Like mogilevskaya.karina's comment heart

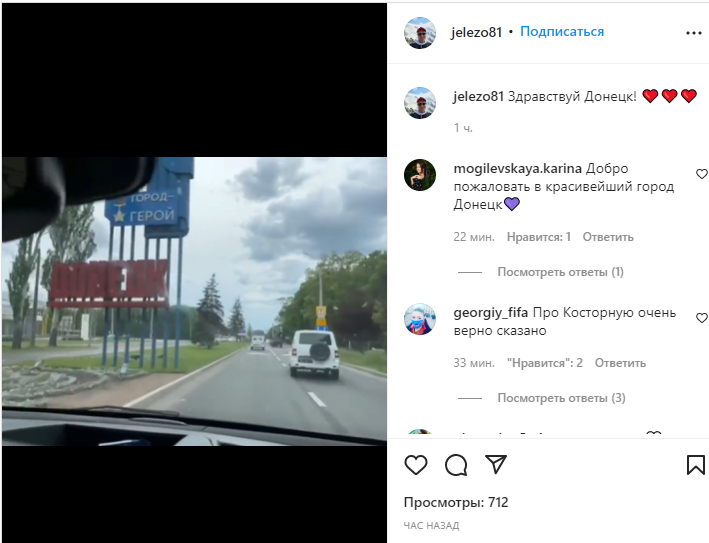702,174
